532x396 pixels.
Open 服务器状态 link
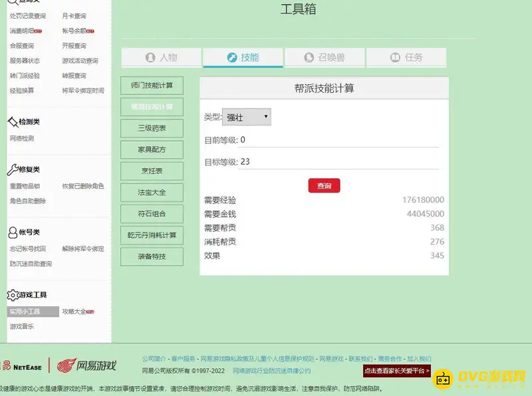(x=25, y=60)
